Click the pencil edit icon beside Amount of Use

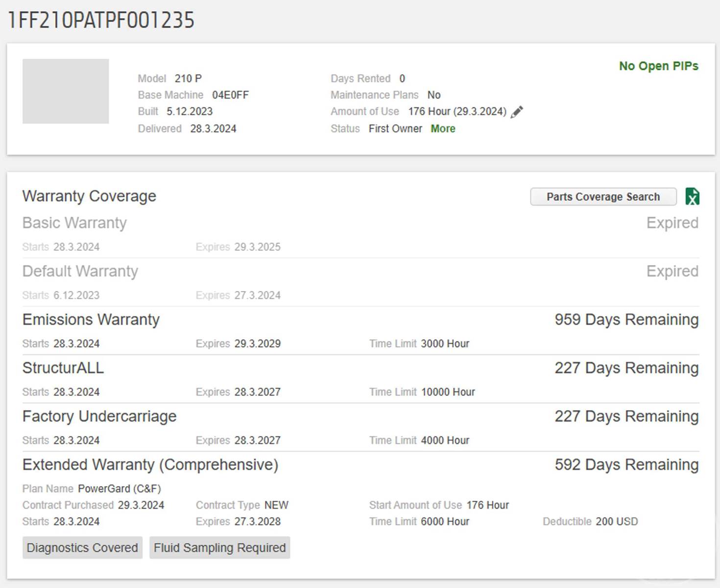[517, 112]
